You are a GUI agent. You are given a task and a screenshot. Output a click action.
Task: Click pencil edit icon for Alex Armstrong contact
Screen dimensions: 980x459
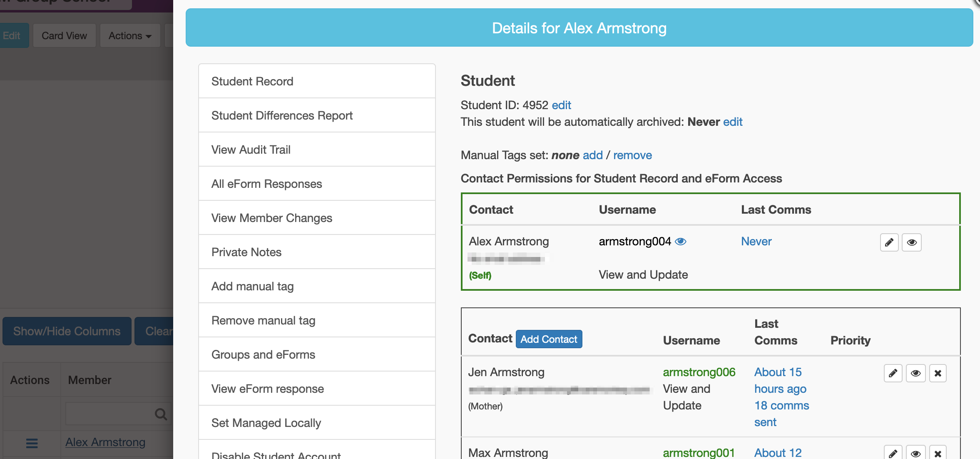click(889, 242)
